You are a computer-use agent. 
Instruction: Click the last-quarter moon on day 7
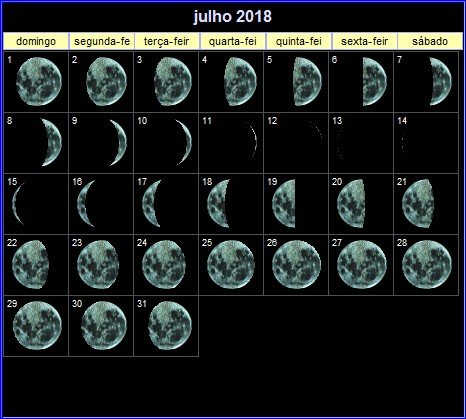pos(440,82)
